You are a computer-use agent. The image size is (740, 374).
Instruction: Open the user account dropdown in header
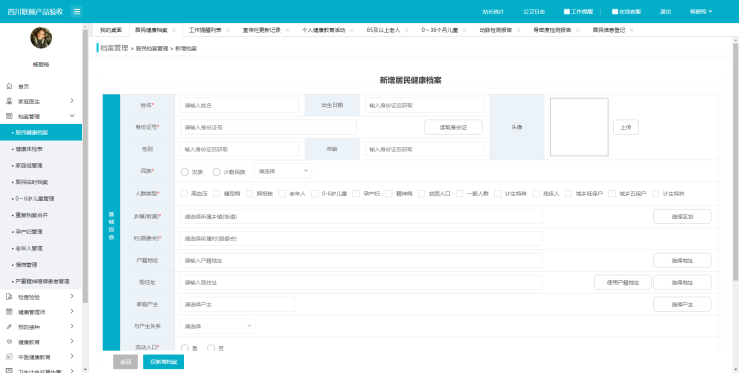701,11
